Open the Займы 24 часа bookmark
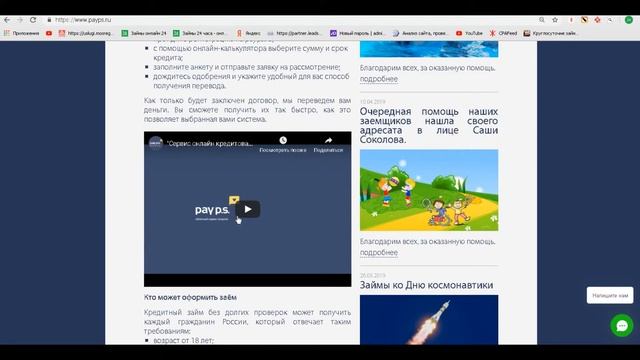This screenshot has width=640, height=360. [x=199, y=33]
